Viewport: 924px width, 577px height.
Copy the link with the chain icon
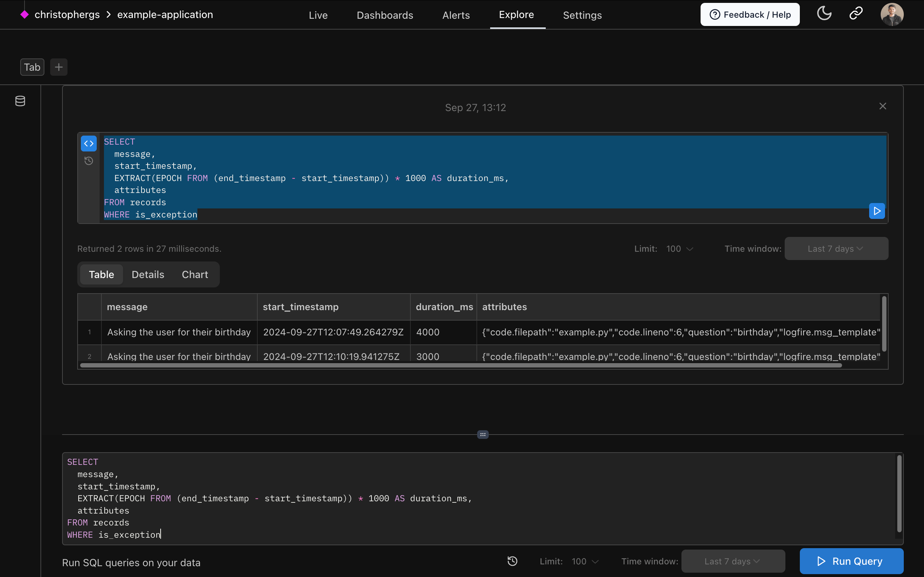[856, 14]
